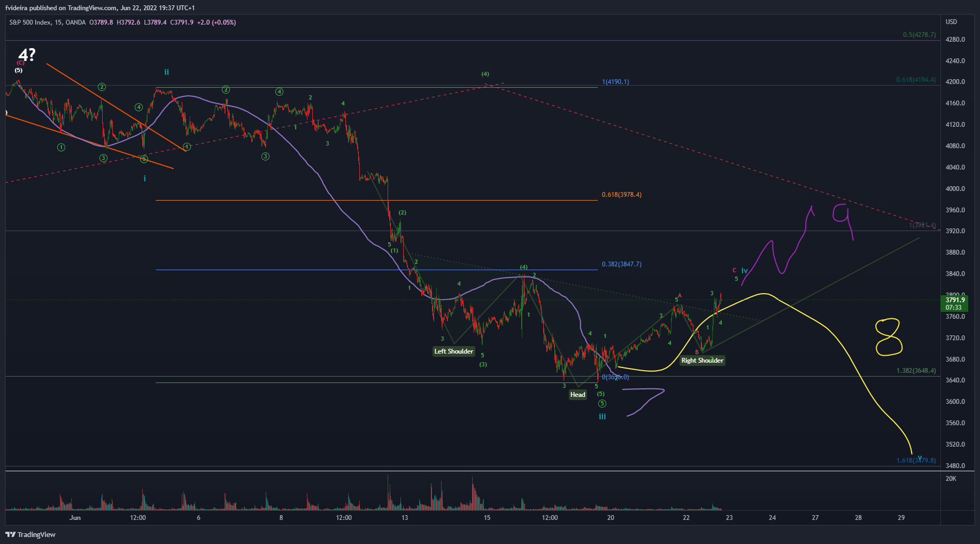
Task: Click the TradingView logo at bottom left
Action: coord(30,534)
